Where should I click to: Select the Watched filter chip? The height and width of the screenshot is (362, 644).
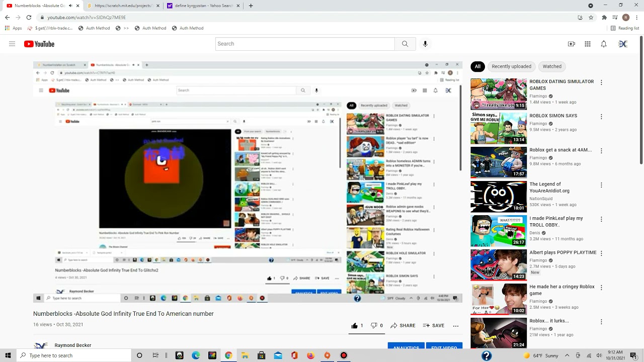[x=552, y=66]
